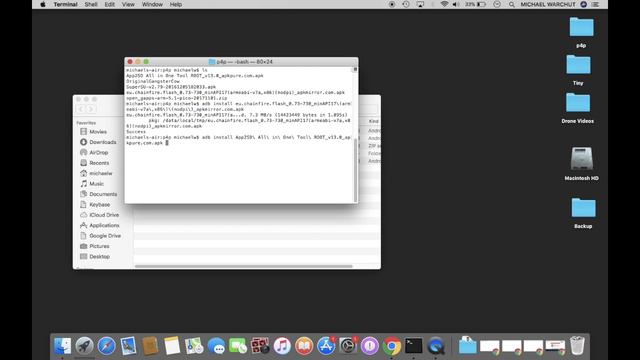This screenshot has width=640, height=360.
Task: Select Downloads in Finder sidebar
Action: 102,142
